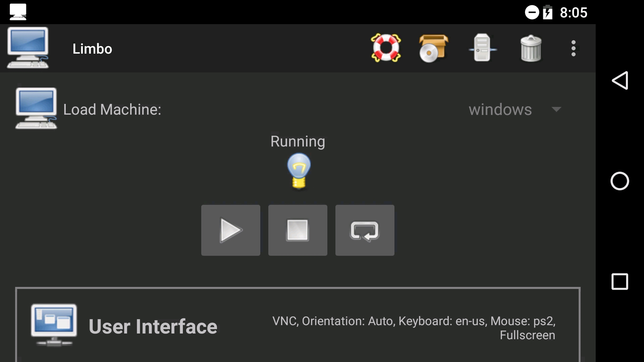Image resolution: width=644 pixels, height=362 pixels.
Task: Click the Limbo computer logo in toolbar
Action: [28, 48]
